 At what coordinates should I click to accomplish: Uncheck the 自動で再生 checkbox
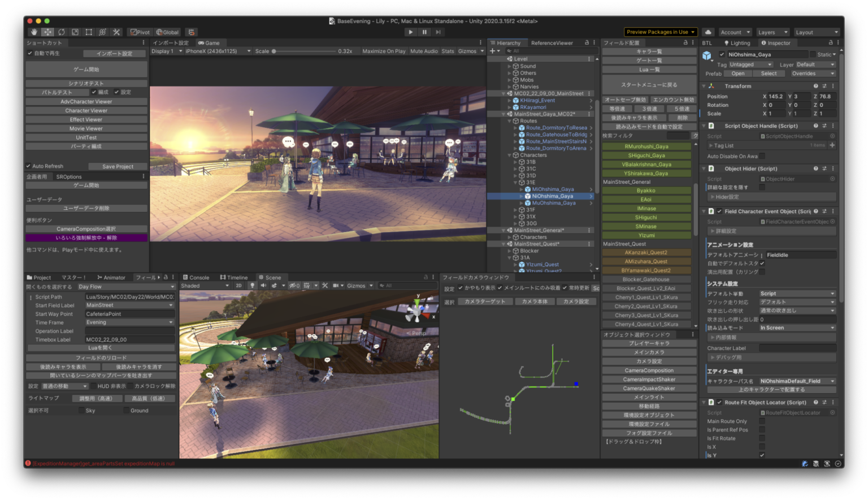[x=29, y=53]
